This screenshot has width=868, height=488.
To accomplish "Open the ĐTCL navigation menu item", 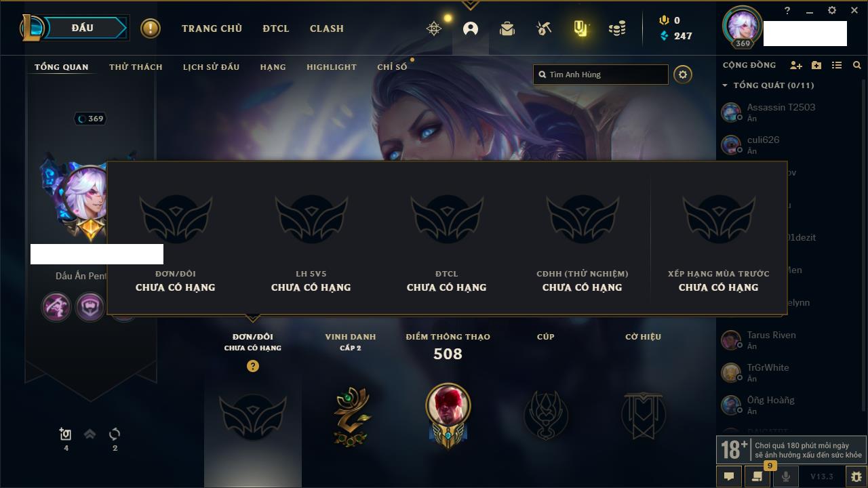I will coord(276,28).
